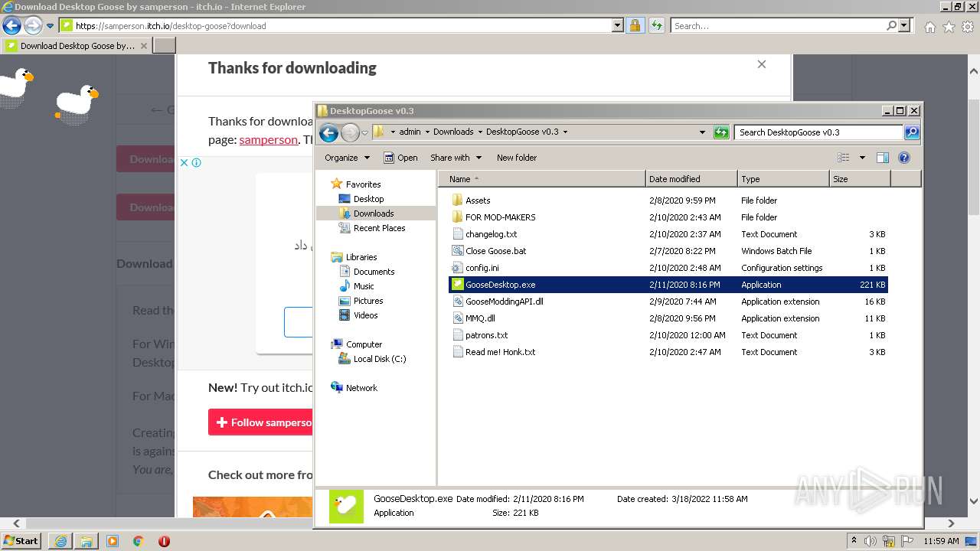Click Explorer forward navigation arrow
Screen dimensions: 980x551
[x=350, y=133]
